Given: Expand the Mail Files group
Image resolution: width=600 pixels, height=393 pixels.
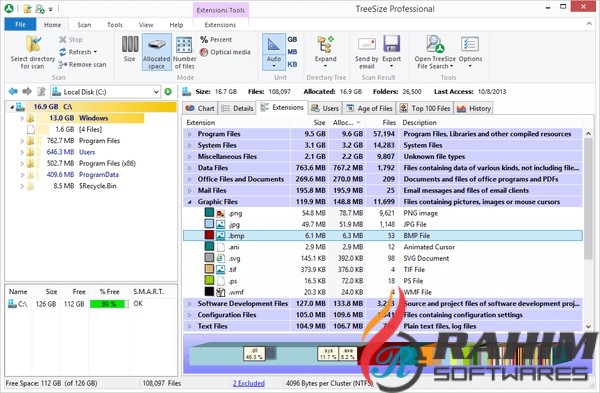Looking at the screenshot, I should pyautogui.click(x=190, y=191).
